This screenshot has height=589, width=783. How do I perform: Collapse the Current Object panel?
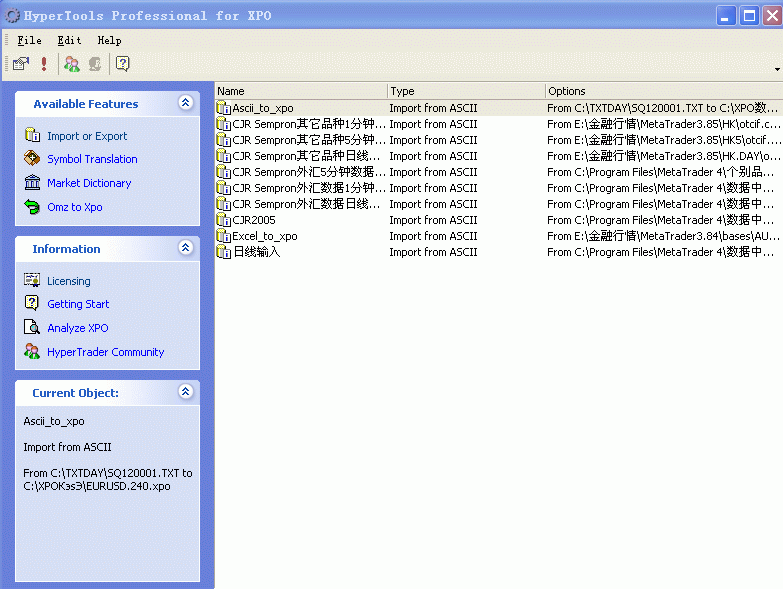(x=185, y=392)
